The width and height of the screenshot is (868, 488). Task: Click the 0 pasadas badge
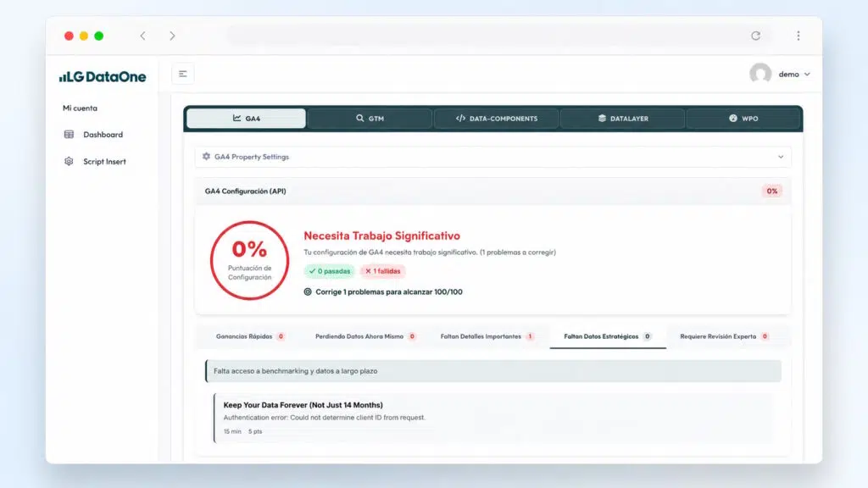tap(330, 271)
